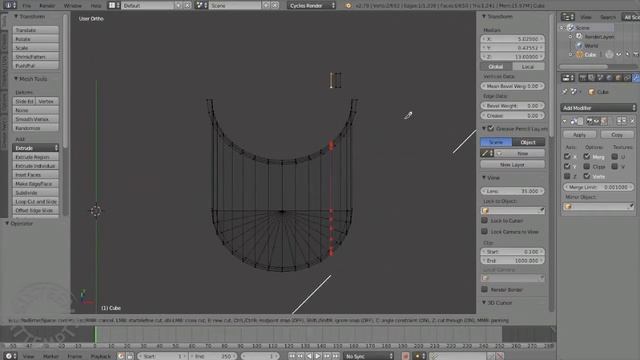Select World in the outliner
Viewport: 640px width, 360px height.
[x=591, y=46]
